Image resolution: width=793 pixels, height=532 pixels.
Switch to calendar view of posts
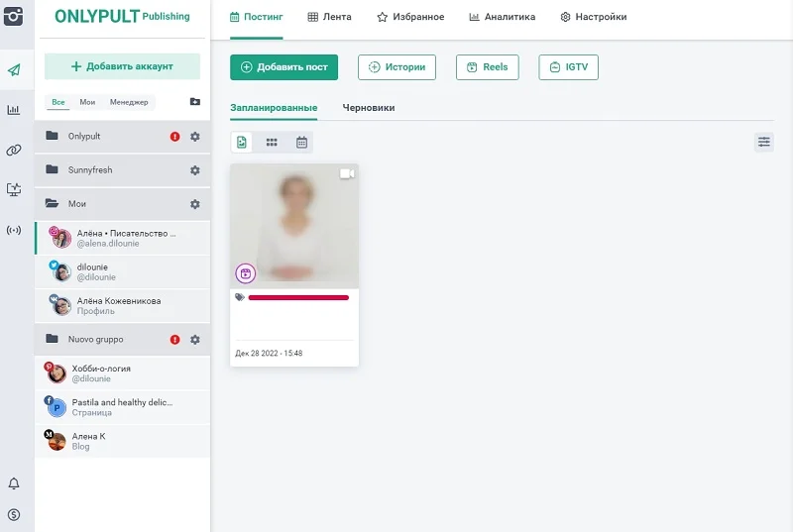tap(301, 143)
